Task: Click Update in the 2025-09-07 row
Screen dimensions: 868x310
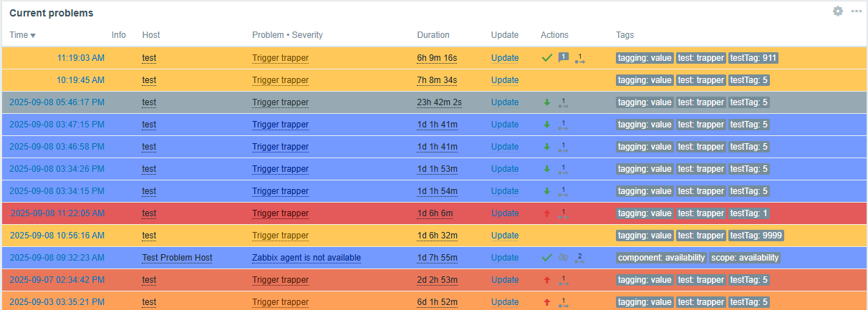Action: coord(505,280)
